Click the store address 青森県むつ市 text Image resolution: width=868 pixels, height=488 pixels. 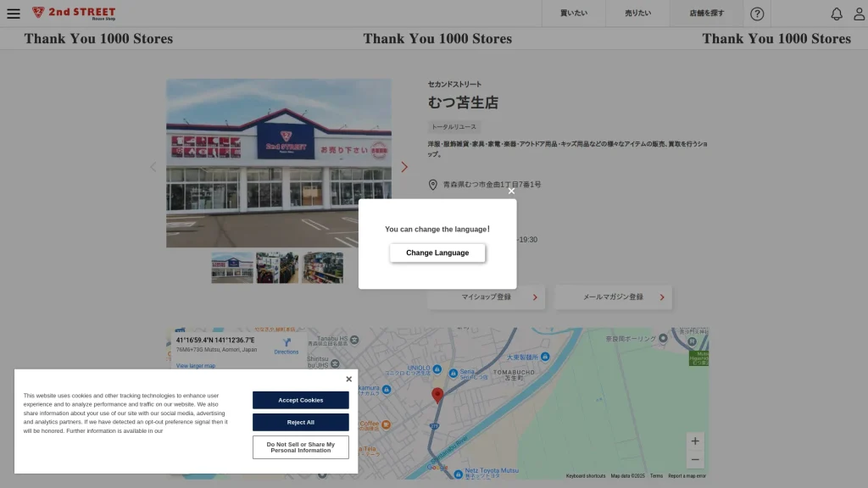[x=492, y=185]
